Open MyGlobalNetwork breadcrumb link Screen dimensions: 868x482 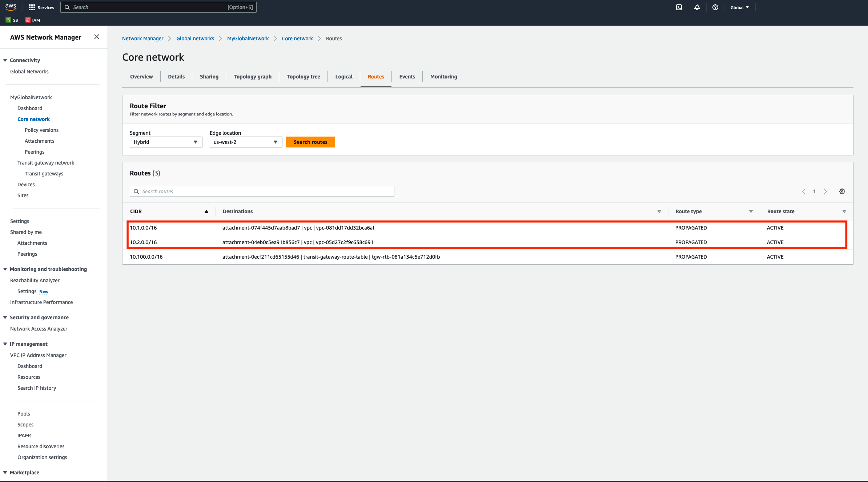[x=248, y=38]
